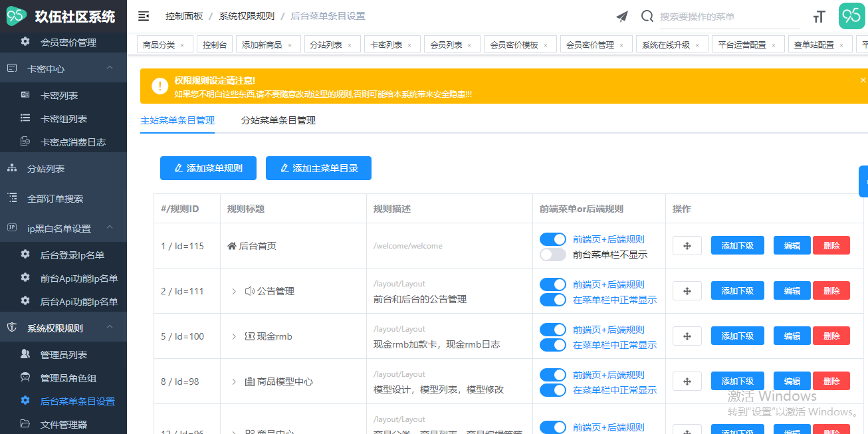Select the 主站菜单条目管理 tab
This screenshot has height=434, width=868.
click(177, 120)
